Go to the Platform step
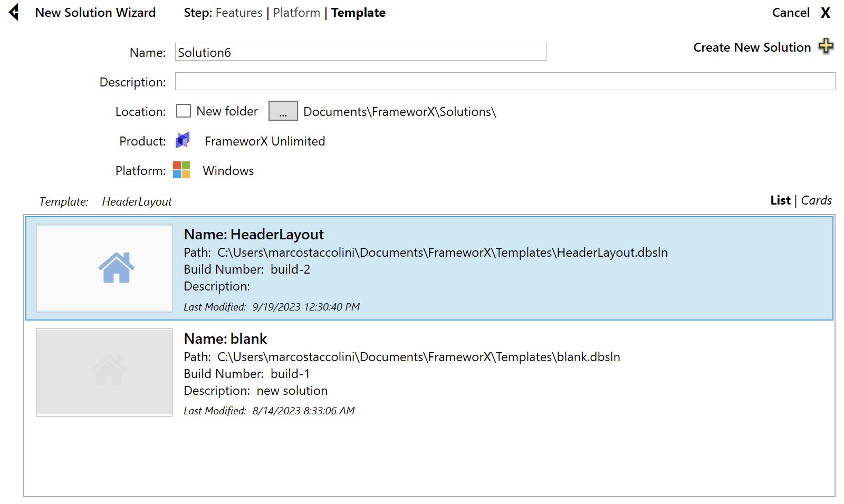The image size is (844, 504). [296, 13]
